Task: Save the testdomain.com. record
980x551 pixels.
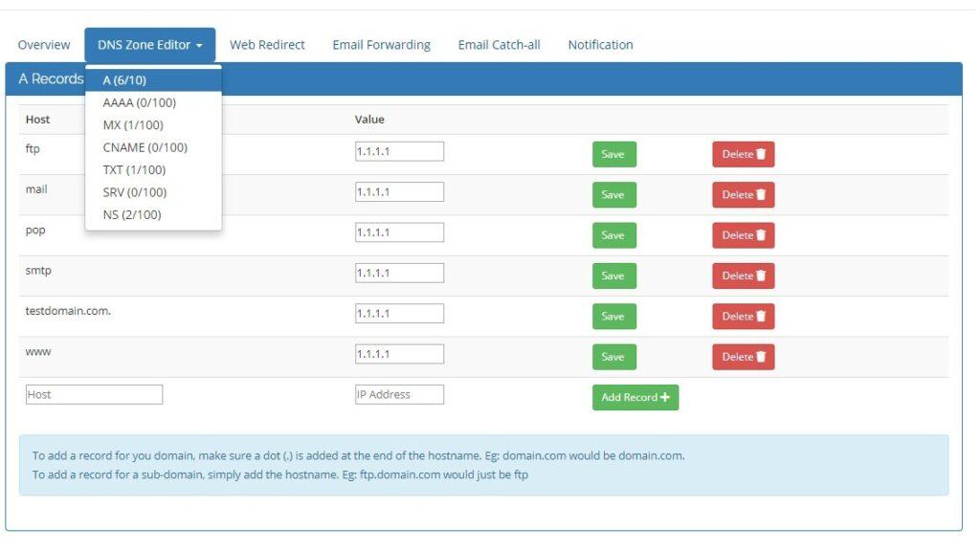Action: point(613,316)
